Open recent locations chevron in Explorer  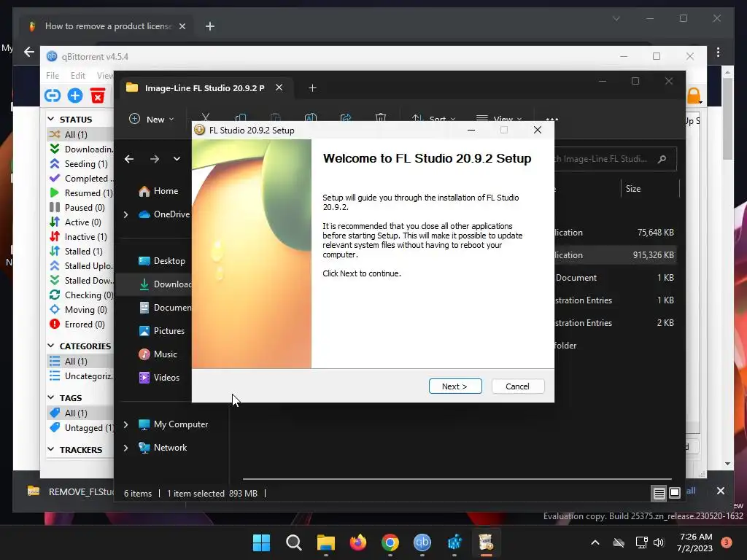pos(177,159)
